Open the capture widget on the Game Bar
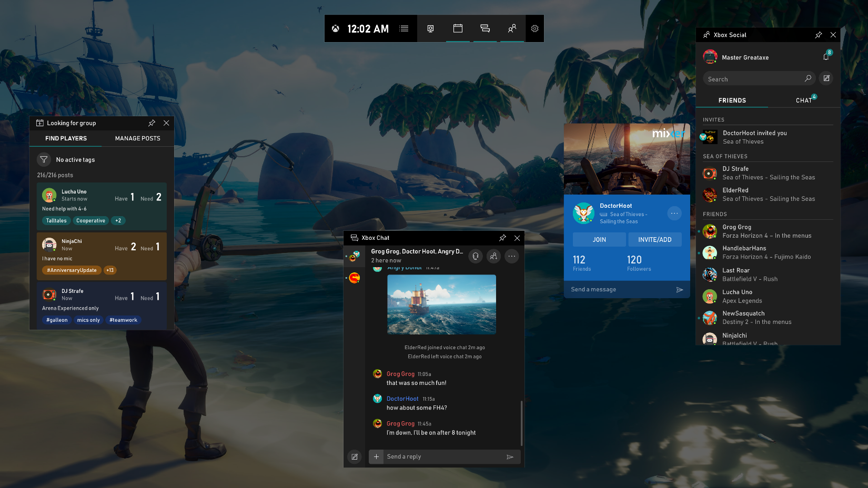Image resolution: width=868 pixels, height=488 pixels. click(431, 29)
